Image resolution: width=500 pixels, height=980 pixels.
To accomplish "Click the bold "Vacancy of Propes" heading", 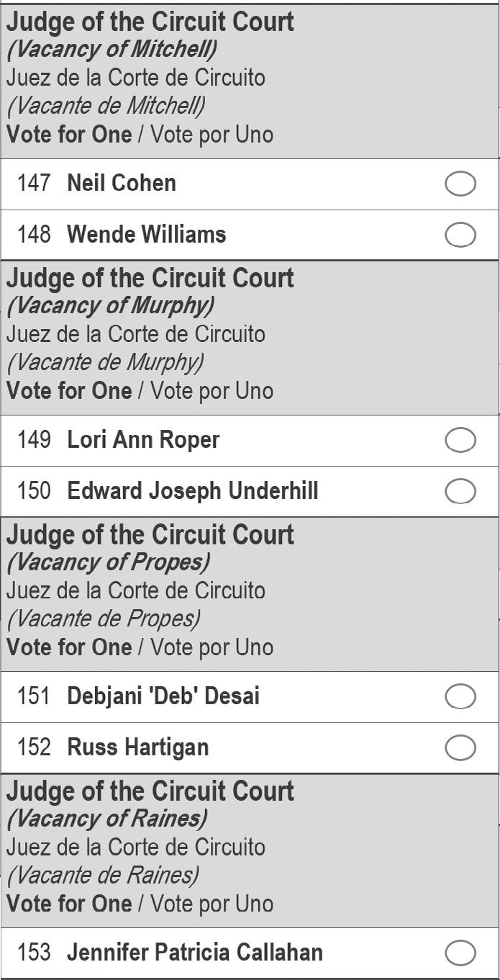I will pyautogui.click(x=108, y=562).
